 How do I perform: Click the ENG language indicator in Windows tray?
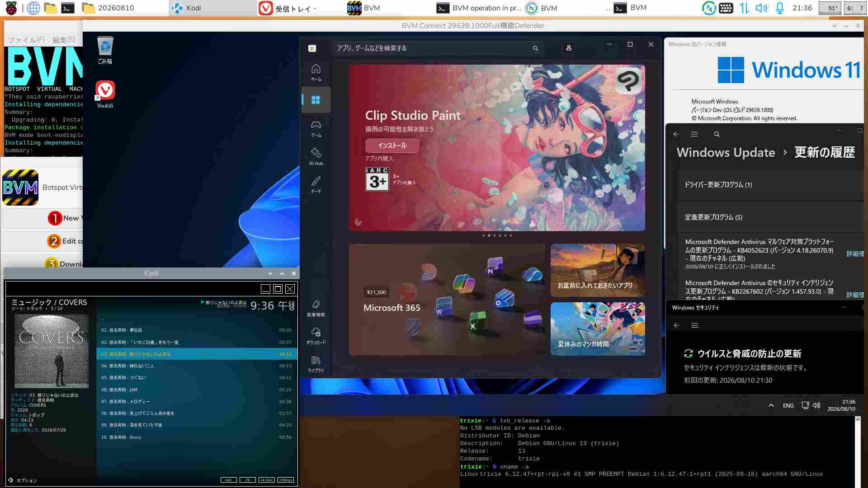788,405
